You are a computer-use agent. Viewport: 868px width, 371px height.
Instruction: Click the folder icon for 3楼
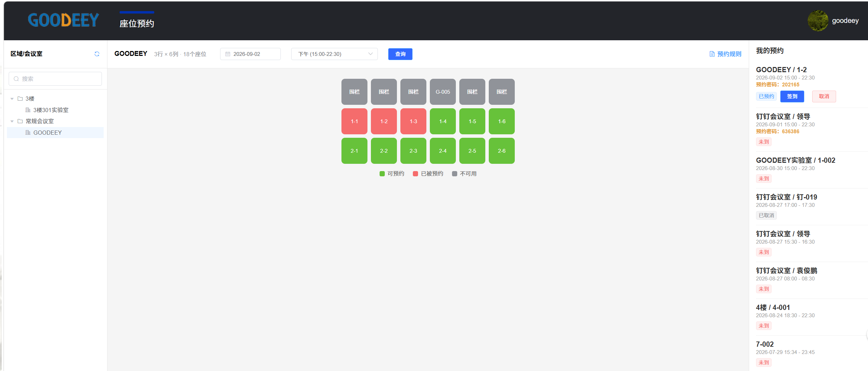[x=20, y=99]
